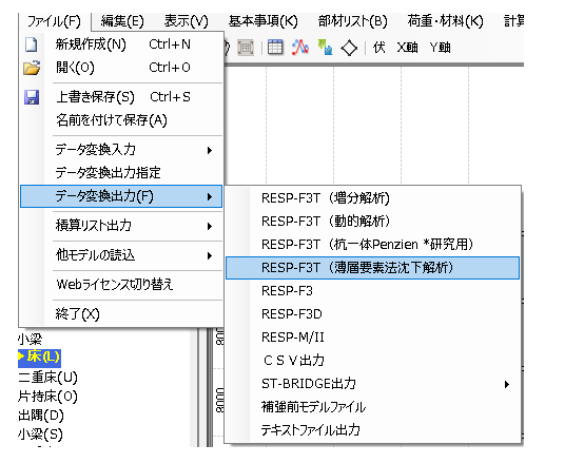Viewport: 576px width, 462px height.
Task: Select 片持床(O) in the member list
Action: coord(48,396)
